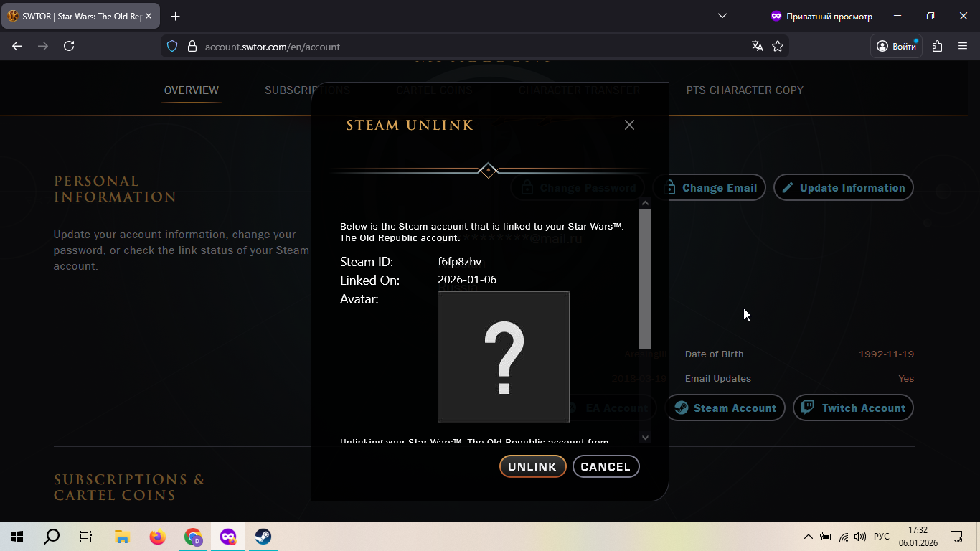Viewport: 980px width, 551px height.
Task: Switch the РУС input language indicator
Action: click(882, 537)
